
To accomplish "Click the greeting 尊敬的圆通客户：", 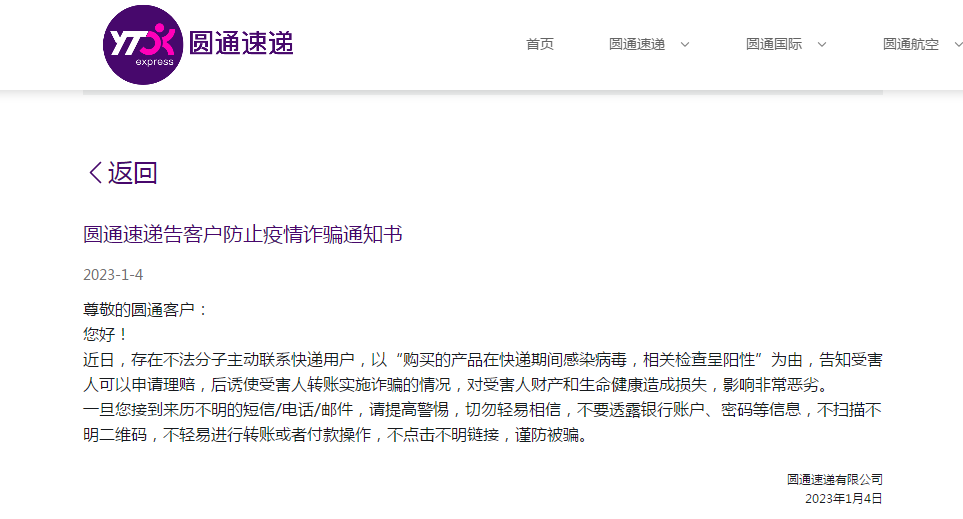I will [146, 310].
